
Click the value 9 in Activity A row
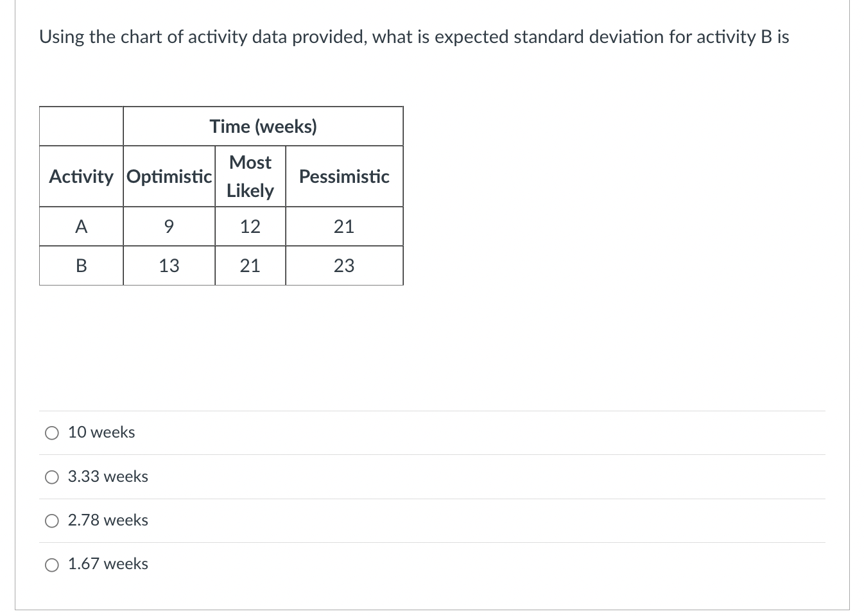click(x=169, y=227)
